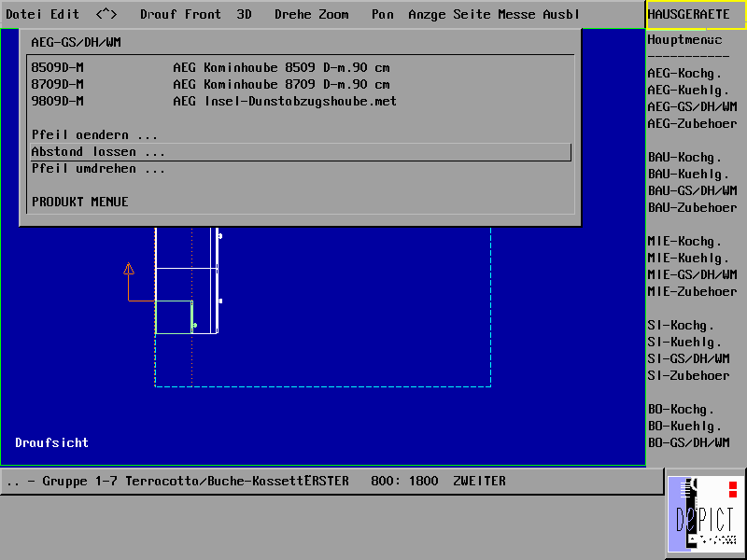Open BAU-Zubehoer category
This screenshot has height=560, width=747.
tap(692, 207)
